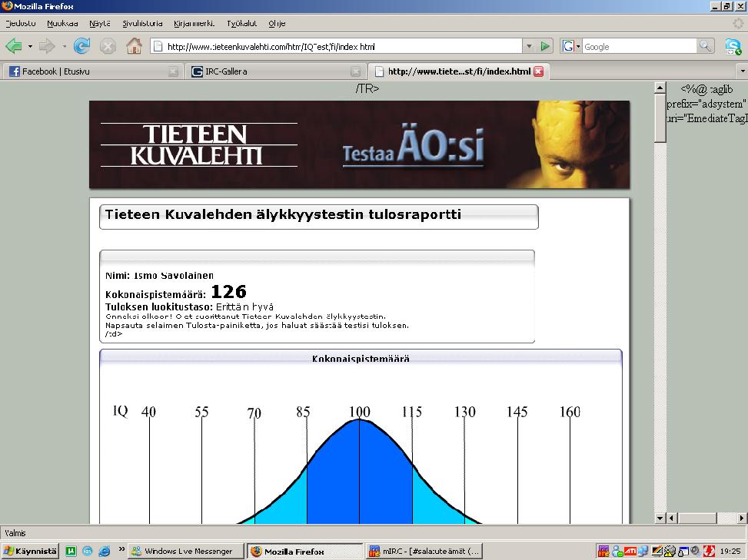Click the vertical scrollbar down arrow
This screenshot has height=560, width=748.
tap(660, 519)
